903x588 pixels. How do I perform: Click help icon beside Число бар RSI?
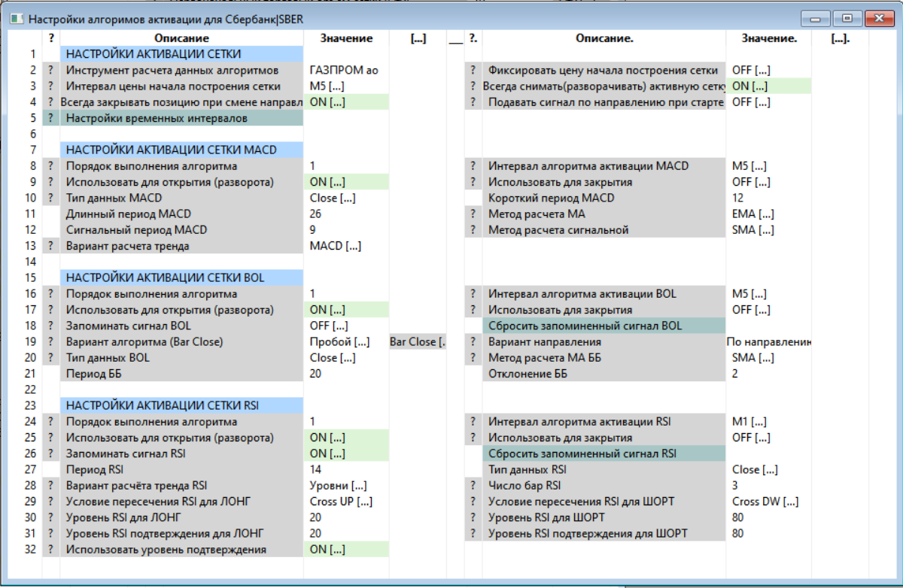pyautogui.click(x=473, y=486)
